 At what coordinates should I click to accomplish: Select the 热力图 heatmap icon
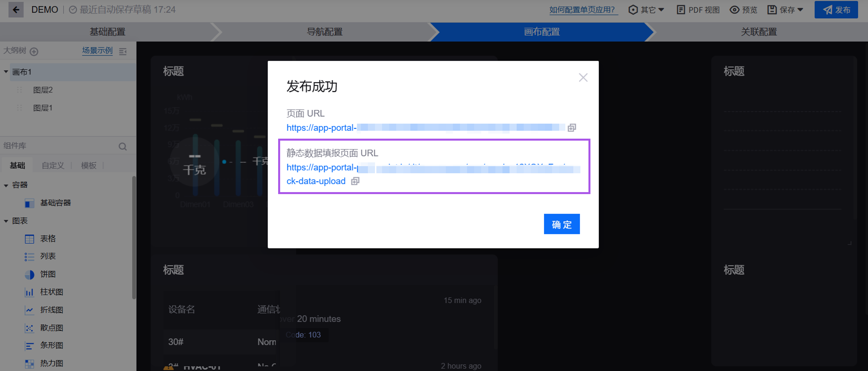[29, 363]
